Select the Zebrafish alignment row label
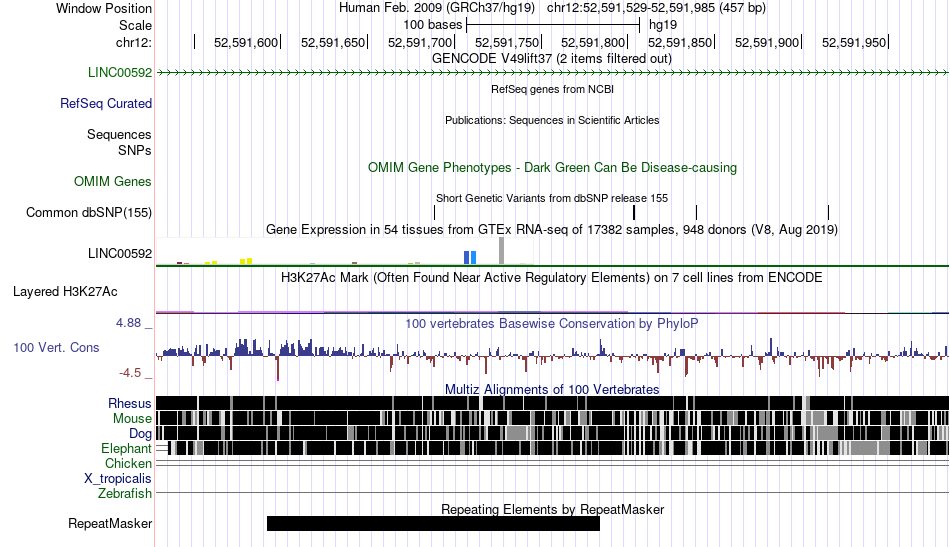950x547 pixels. 125,494
